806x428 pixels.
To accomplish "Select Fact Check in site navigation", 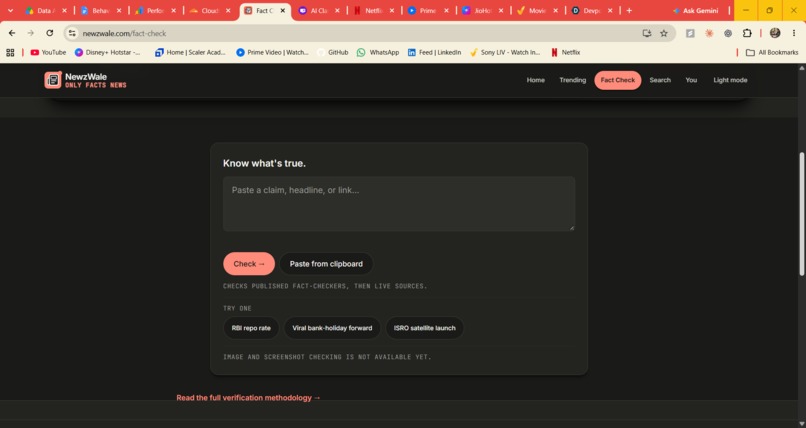I will pos(618,80).
